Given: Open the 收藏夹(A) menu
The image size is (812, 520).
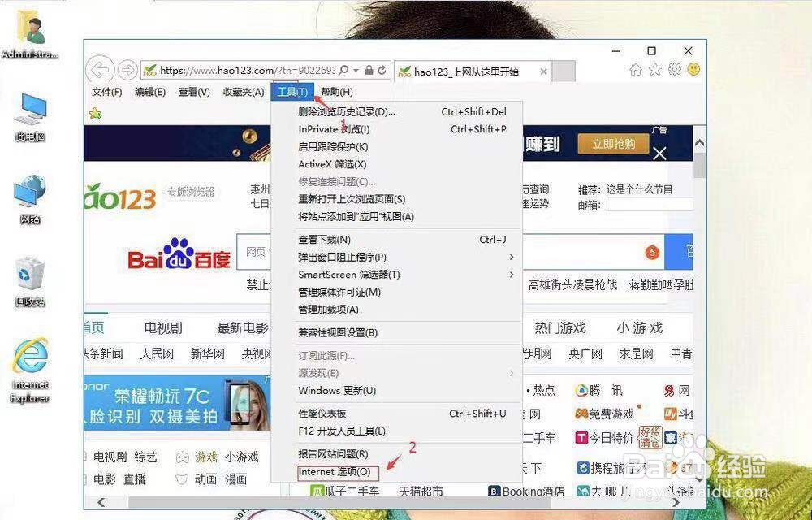Looking at the screenshot, I should 244,92.
